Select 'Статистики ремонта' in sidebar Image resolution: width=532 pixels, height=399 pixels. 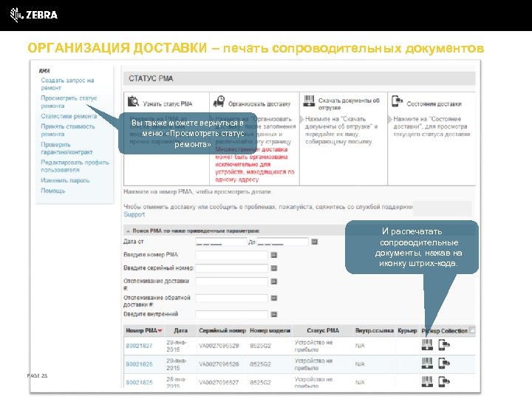pos(69,116)
